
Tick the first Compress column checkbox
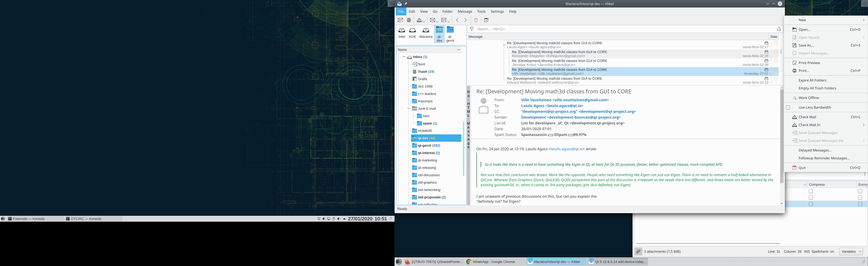[811, 191]
